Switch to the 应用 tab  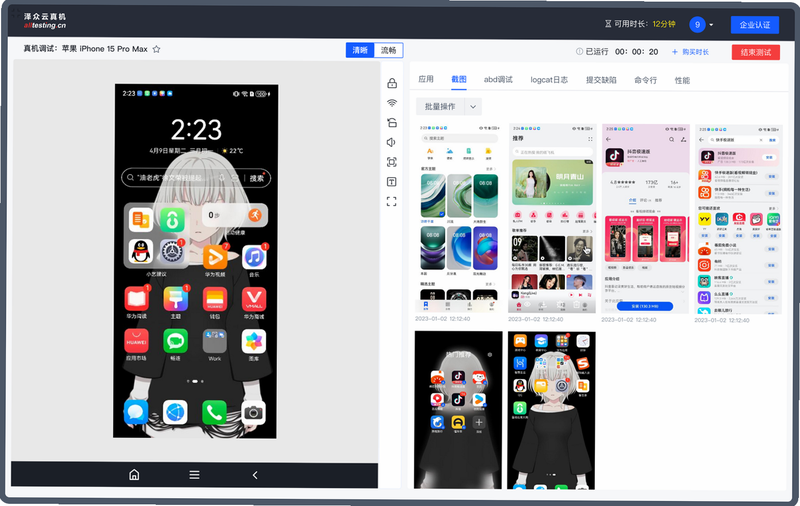tap(426, 79)
